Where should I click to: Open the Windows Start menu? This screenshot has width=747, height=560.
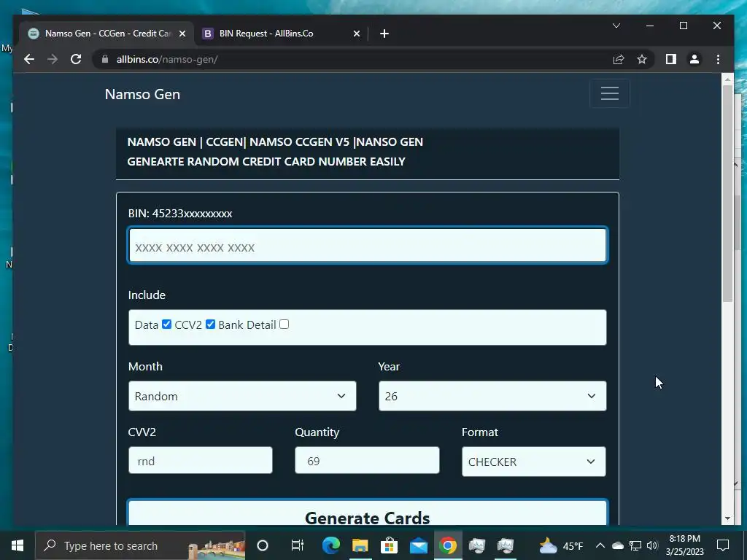[18, 545]
